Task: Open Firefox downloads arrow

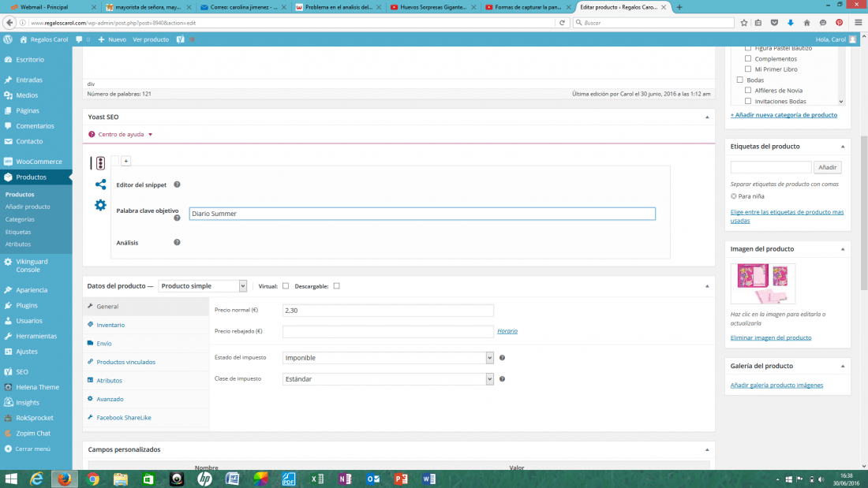Action: [791, 23]
